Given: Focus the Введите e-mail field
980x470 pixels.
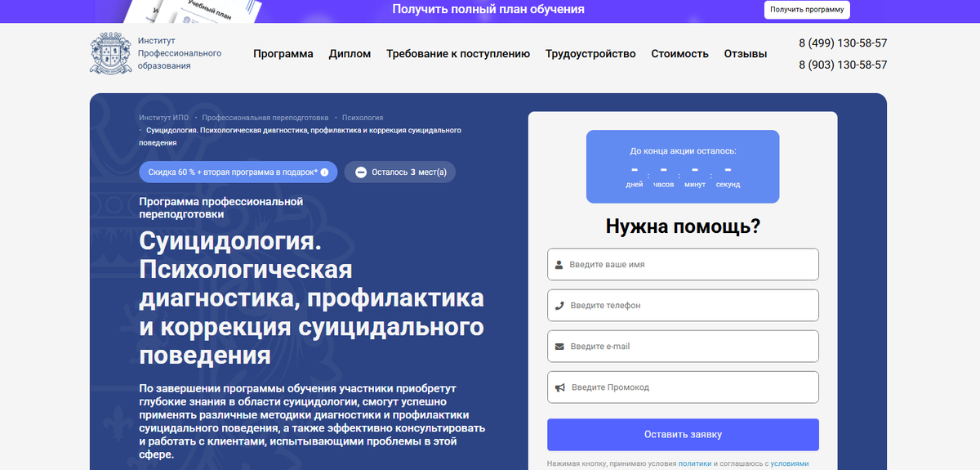Looking at the screenshot, I should click(683, 347).
